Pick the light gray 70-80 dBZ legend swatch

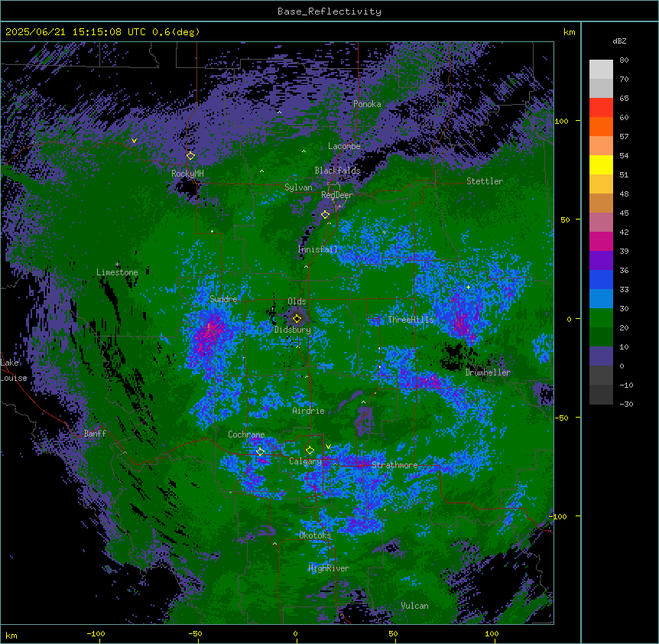601,70
